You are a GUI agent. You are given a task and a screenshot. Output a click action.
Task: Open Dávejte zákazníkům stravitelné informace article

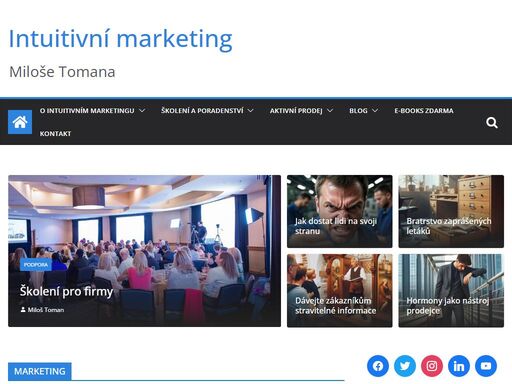coord(336,306)
